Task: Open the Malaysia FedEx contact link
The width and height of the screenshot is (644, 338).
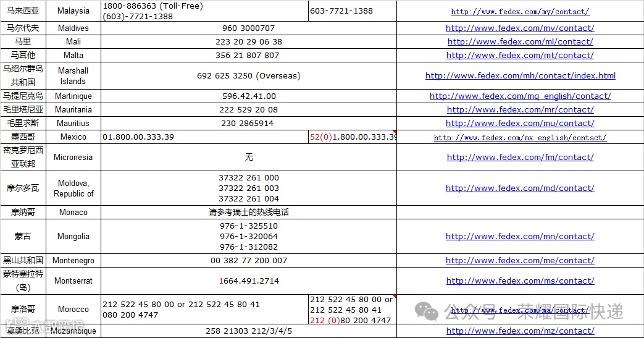Action: pos(520,12)
